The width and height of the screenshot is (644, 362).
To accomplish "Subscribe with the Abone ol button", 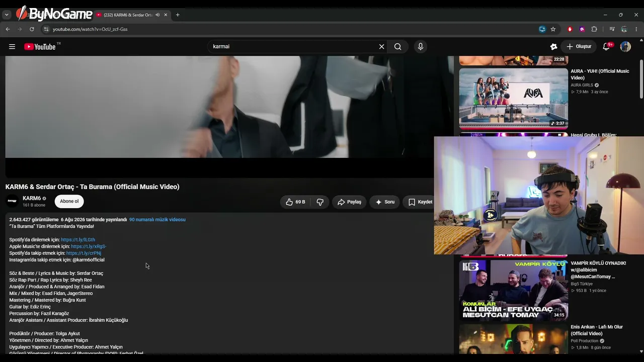I will pos(69,202).
